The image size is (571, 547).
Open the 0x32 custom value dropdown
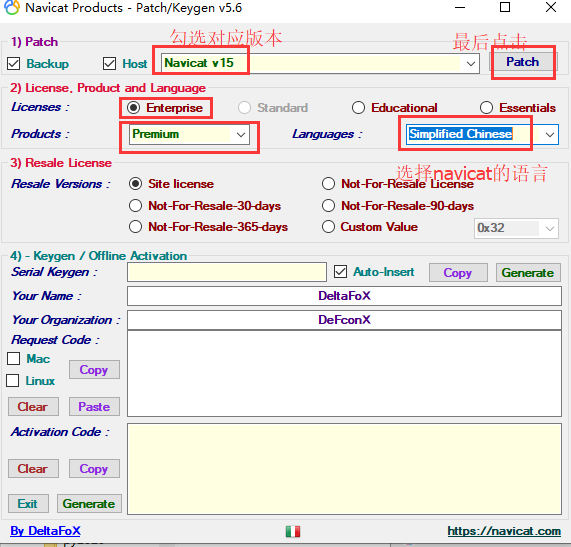click(x=550, y=229)
